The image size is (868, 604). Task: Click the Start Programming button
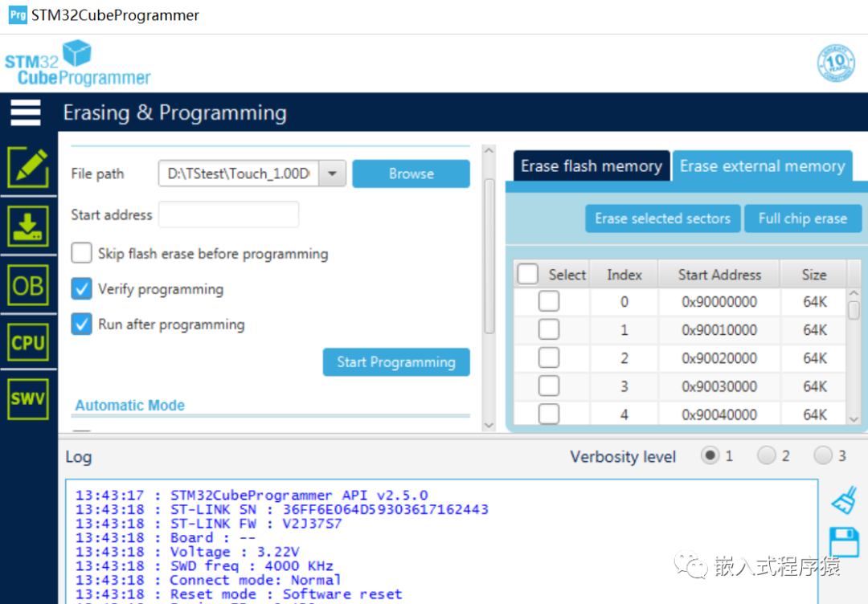click(x=395, y=362)
